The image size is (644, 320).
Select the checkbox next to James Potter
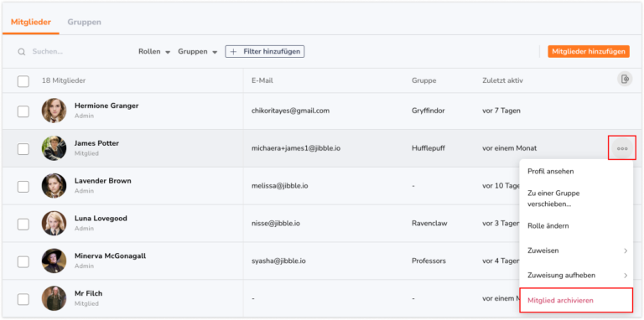[x=23, y=149]
